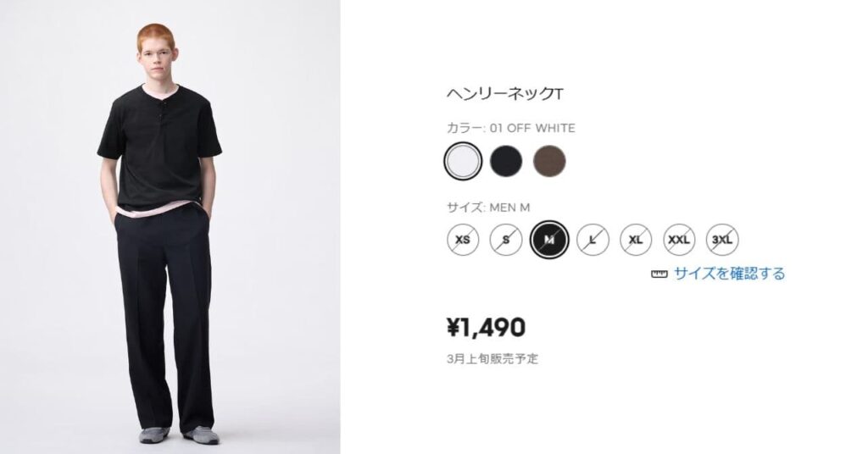Click the 3月上旬販売予定 release note
The image size is (868, 454).
[x=492, y=359]
